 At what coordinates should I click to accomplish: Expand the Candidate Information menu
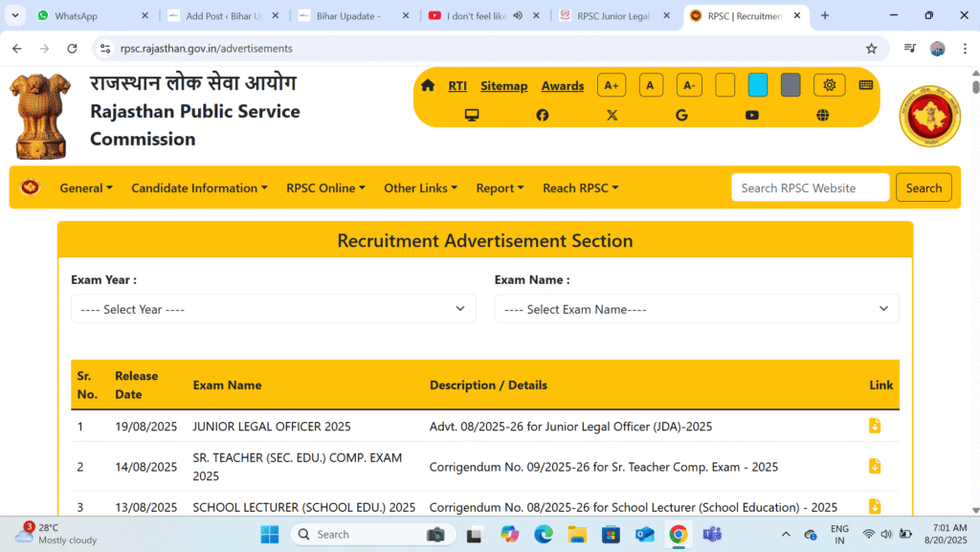[199, 188]
